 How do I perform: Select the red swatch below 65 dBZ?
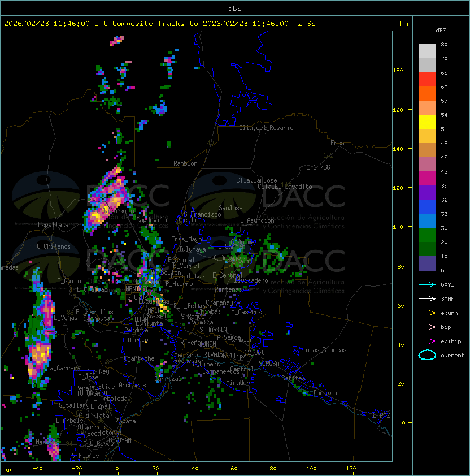click(x=427, y=80)
